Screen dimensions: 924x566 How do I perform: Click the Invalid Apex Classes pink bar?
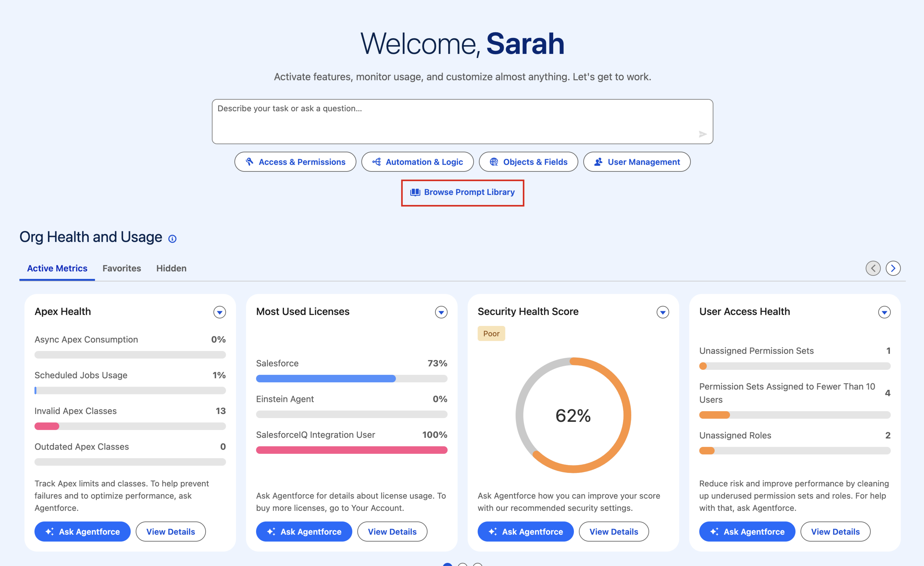point(47,426)
